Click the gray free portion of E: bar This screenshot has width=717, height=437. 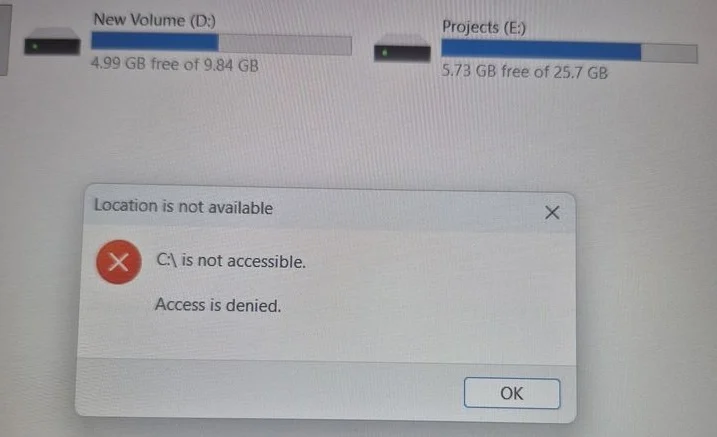[669, 53]
